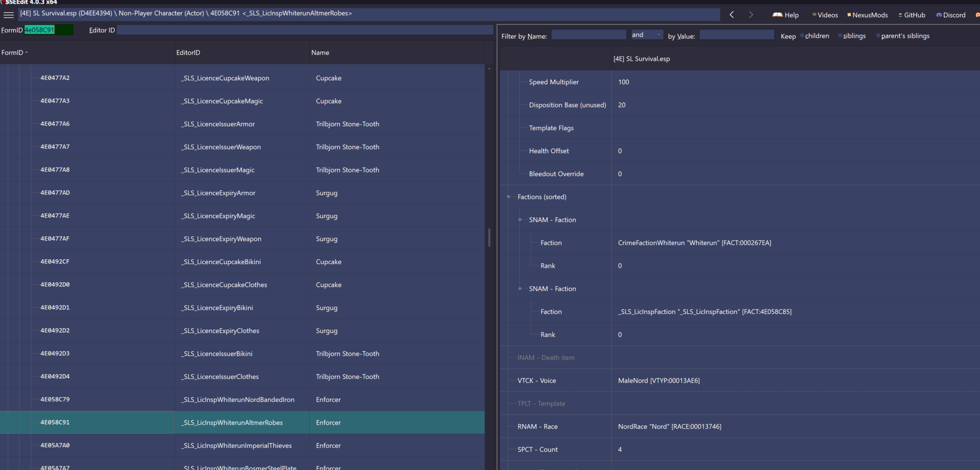Open the Patreon icon at the toolbar edge

pyautogui.click(x=977, y=15)
